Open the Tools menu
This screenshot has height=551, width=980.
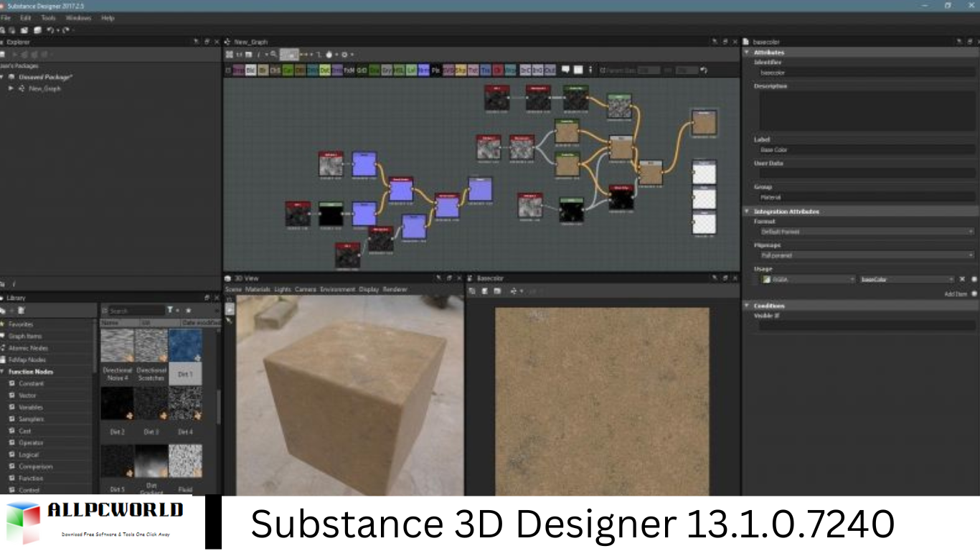tap(48, 18)
